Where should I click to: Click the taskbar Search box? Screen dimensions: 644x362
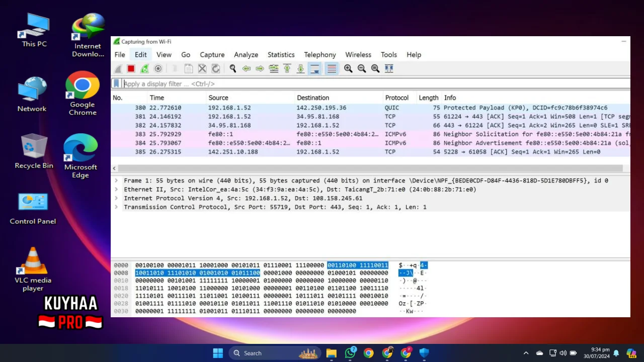[276, 353]
